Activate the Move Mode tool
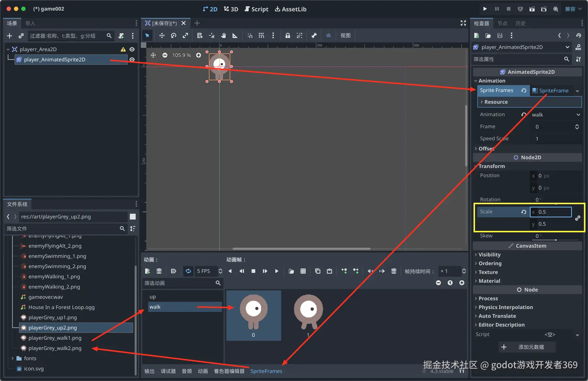The image size is (588, 381). tap(162, 35)
